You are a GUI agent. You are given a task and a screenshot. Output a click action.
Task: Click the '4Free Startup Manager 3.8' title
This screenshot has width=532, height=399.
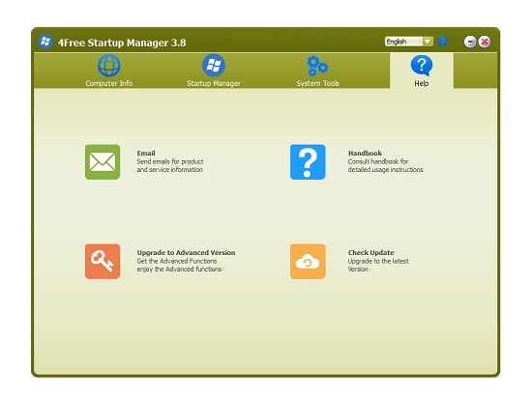tap(122, 43)
